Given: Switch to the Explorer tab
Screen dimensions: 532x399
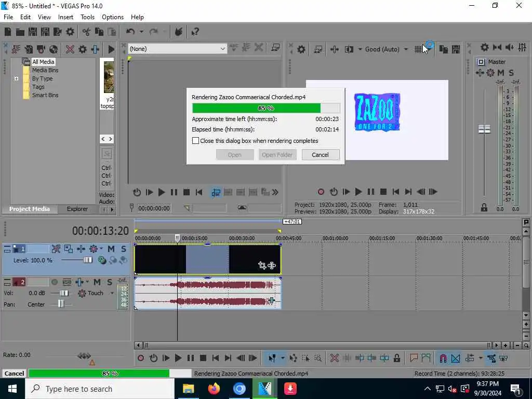Looking at the screenshot, I should pos(77,209).
